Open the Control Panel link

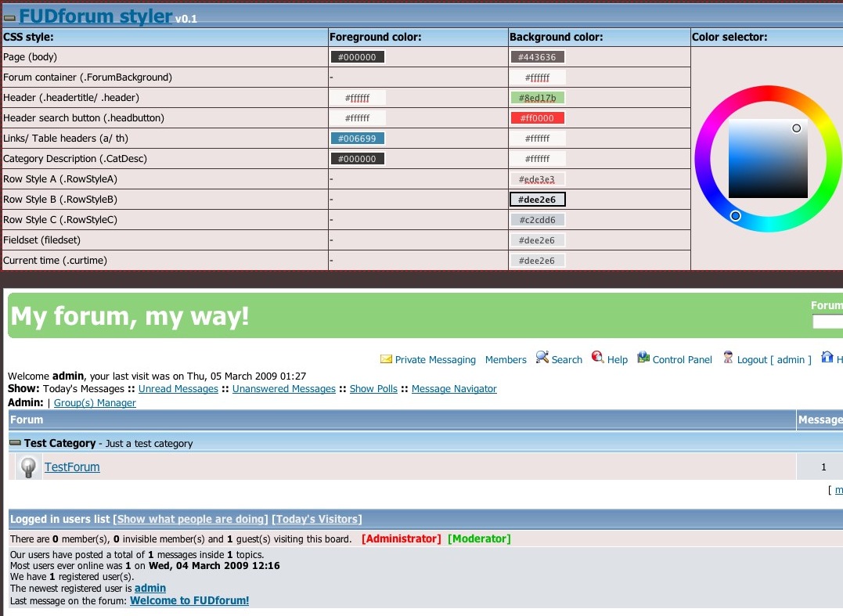pos(682,359)
